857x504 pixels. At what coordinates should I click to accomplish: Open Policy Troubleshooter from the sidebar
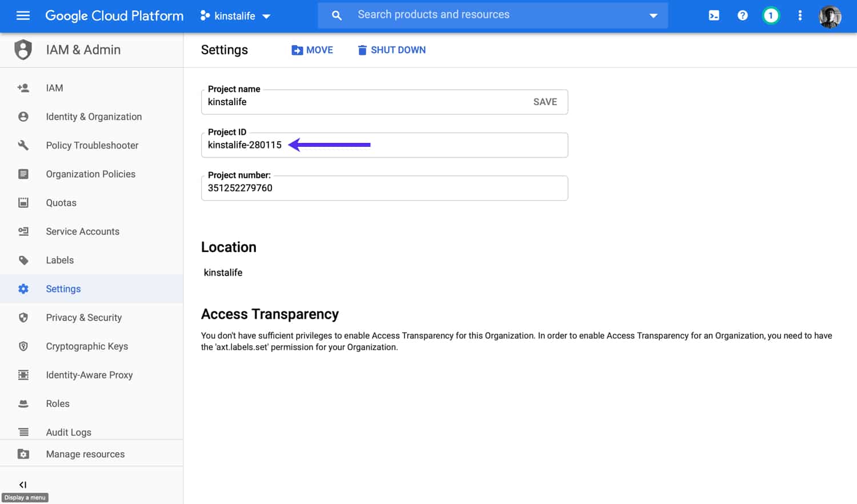pos(92,145)
